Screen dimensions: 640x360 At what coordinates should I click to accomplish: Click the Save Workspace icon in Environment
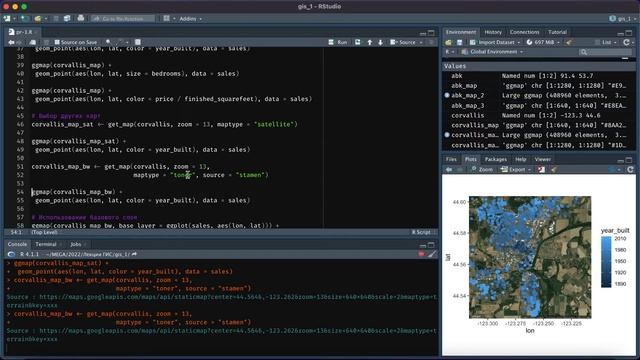pyautogui.click(x=460, y=42)
